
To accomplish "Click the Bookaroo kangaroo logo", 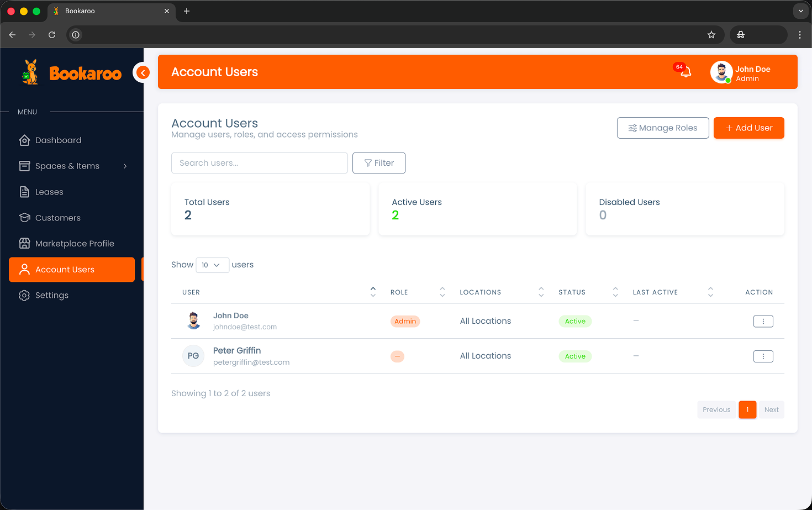I will tap(30, 72).
